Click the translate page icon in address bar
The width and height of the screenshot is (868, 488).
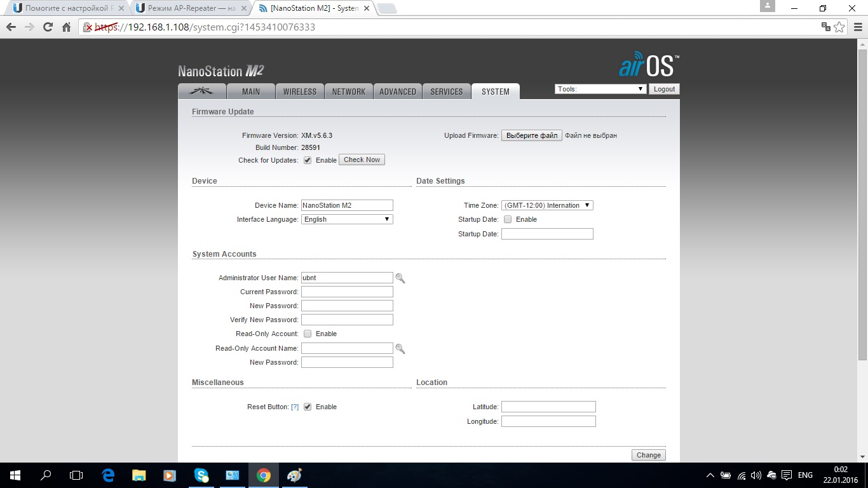pos(825,27)
